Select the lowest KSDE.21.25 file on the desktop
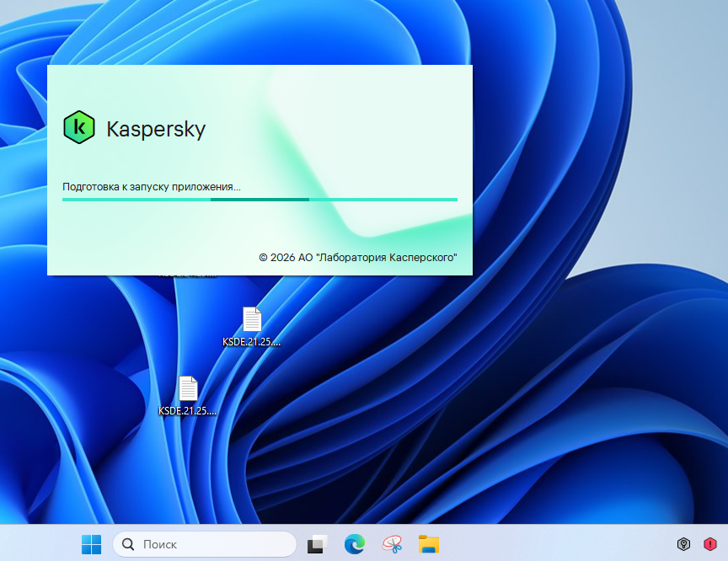Viewport: 728px width, 561px height. click(x=188, y=396)
